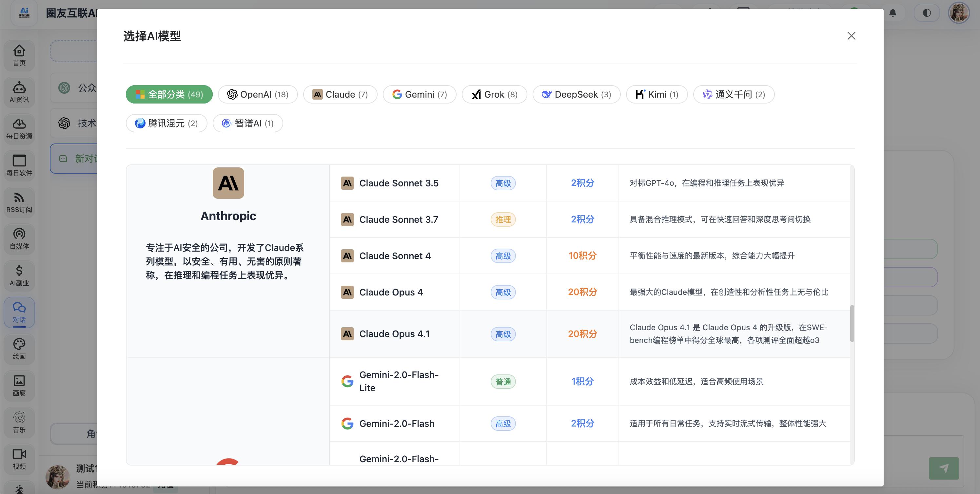Click the user avatar at bottom left
Image resolution: width=980 pixels, height=494 pixels.
tap(57, 477)
